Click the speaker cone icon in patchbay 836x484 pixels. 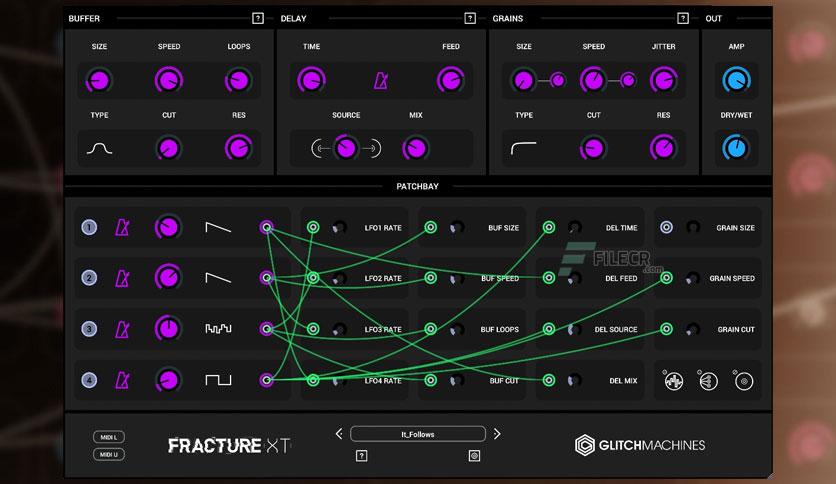(708, 381)
